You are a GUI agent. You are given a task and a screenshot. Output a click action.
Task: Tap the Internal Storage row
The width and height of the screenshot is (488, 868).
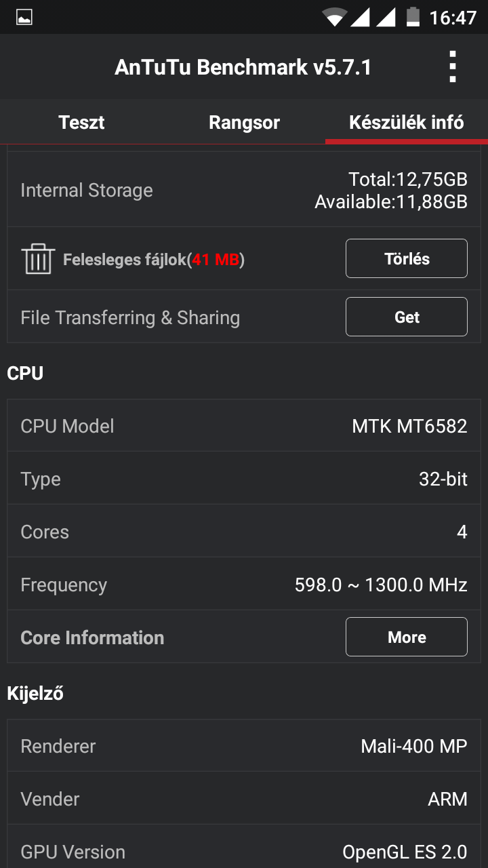pos(244,191)
